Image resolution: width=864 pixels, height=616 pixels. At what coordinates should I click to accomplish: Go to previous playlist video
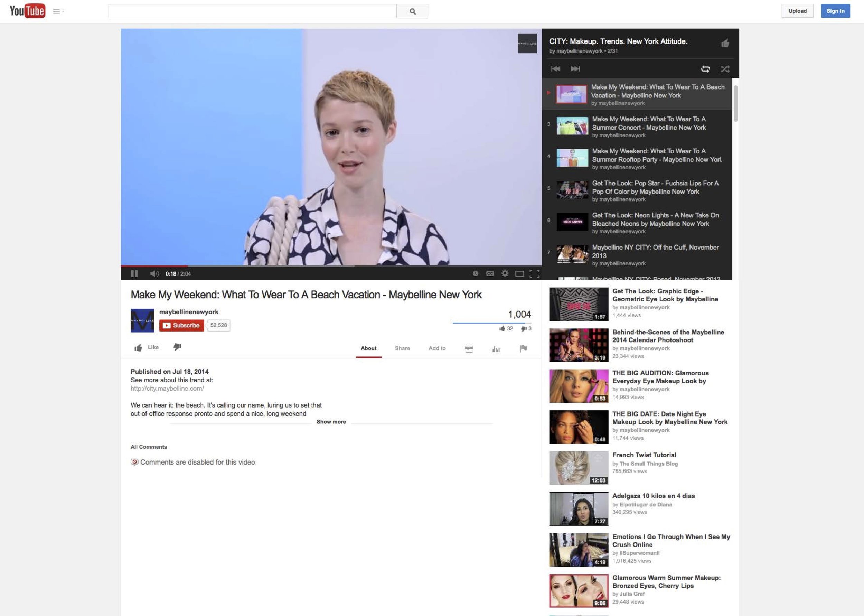(555, 69)
